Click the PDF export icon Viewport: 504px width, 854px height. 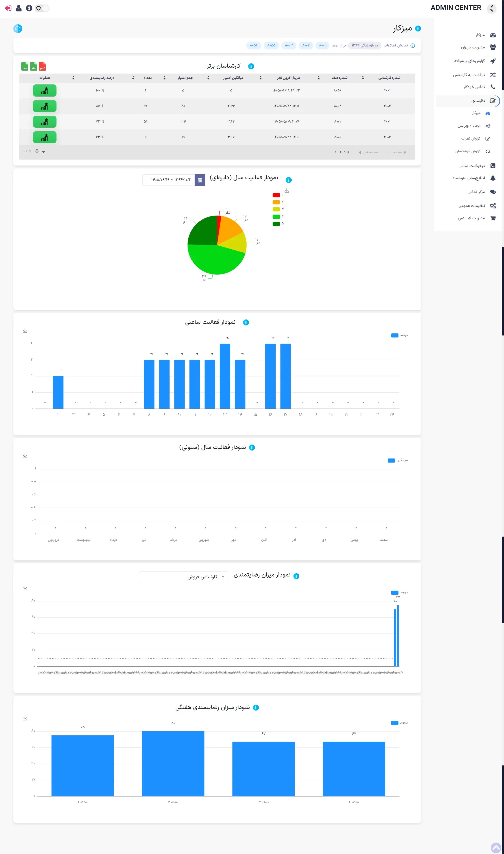pos(42,66)
